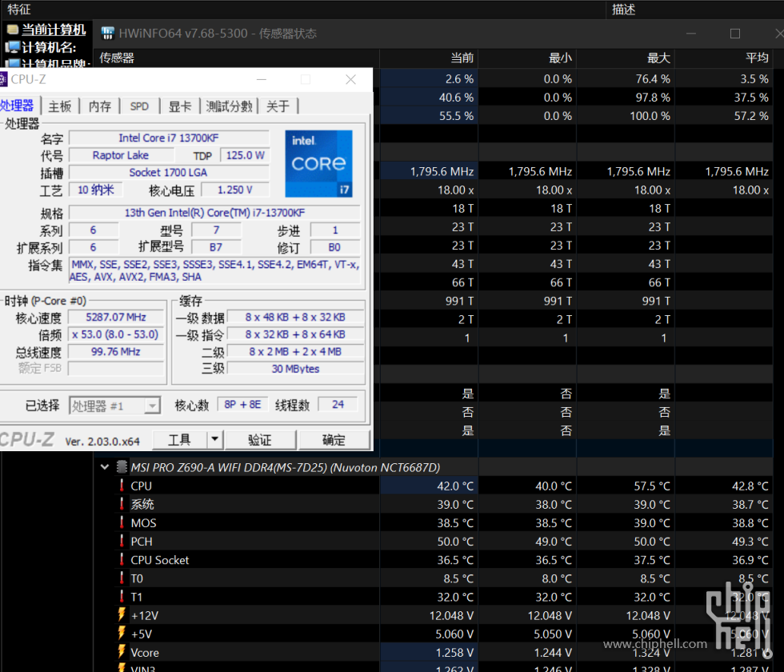Click the motherboard chip icon beside MSI PRO Z690-A
The height and width of the screenshot is (672, 784).
pyautogui.click(x=122, y=467)
